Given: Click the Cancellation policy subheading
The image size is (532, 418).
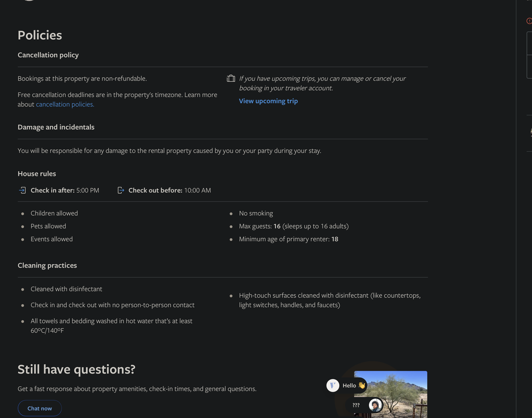Looking at the screenshot, I should (48, 55).
